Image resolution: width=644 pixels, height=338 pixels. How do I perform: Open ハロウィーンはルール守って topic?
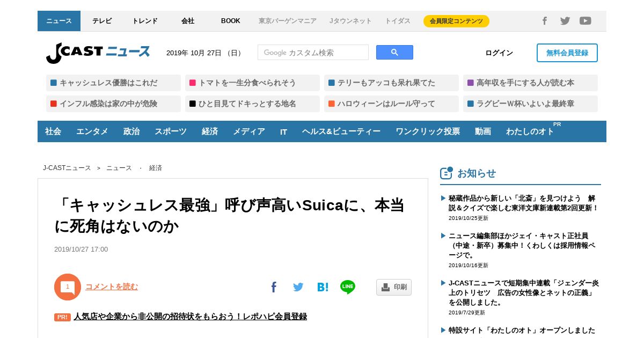(x=391, y=104)
